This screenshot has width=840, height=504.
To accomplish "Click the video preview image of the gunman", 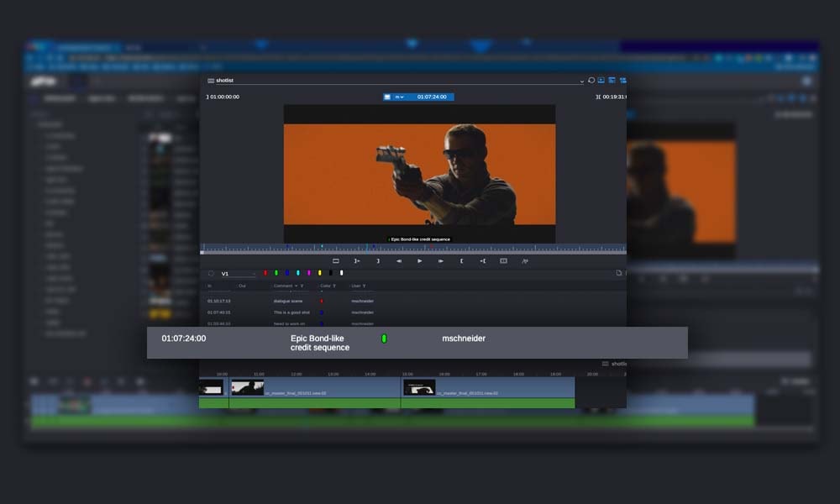I will 419,174.
